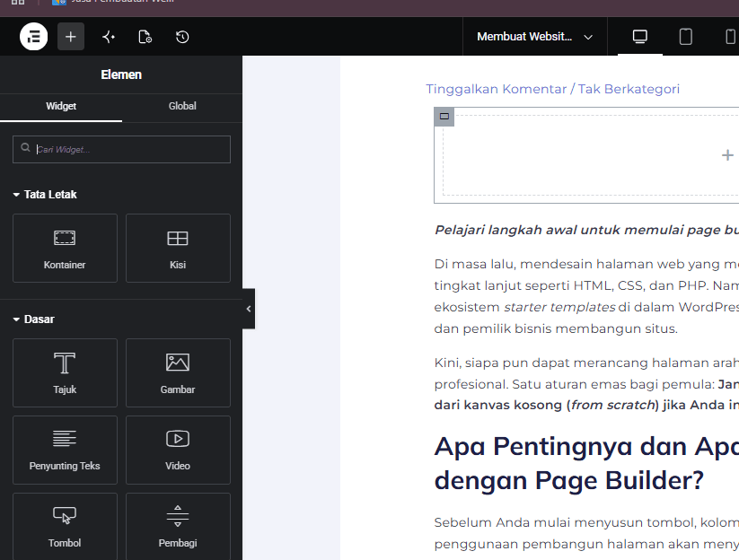Screen dimensions: 739x560
Task: Switch to tablet preview mode
Action: 685,36
